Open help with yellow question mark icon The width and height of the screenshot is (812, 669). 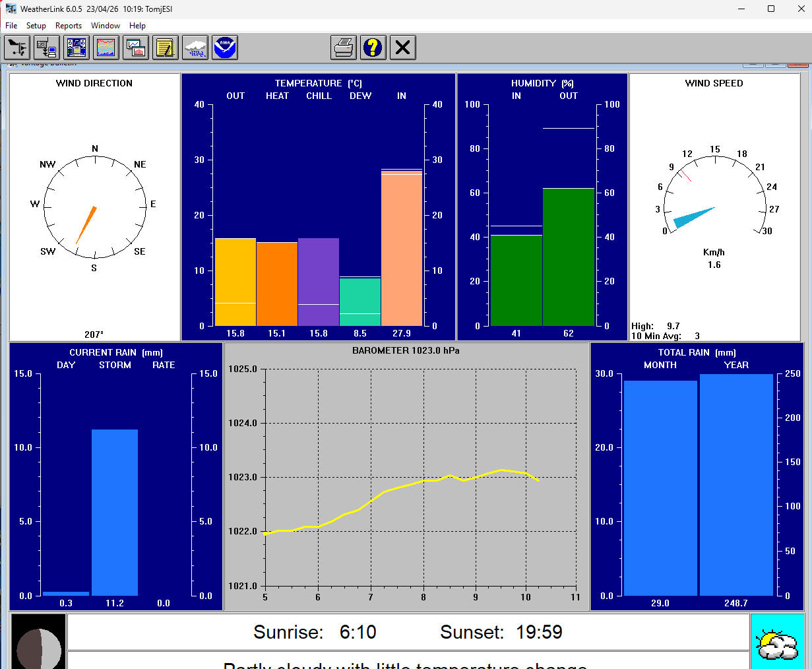coord(373,48)
